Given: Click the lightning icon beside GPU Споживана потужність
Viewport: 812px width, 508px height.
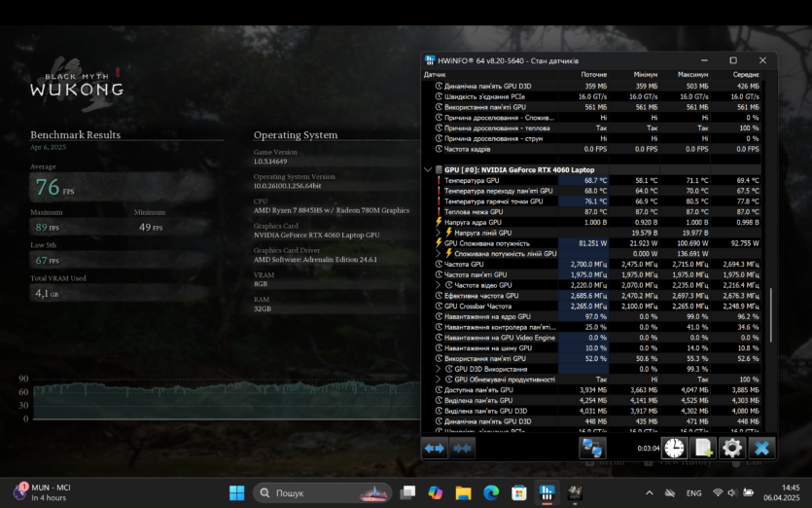Looking at the screenshot, I should pos(439,243).
